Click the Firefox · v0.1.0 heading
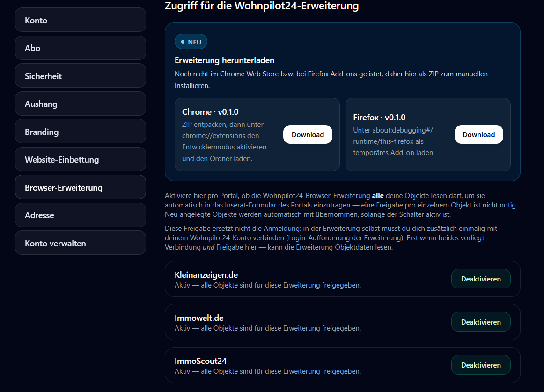Image resolution: width=544 pixels, height=392 pixels. pos(379,118)
